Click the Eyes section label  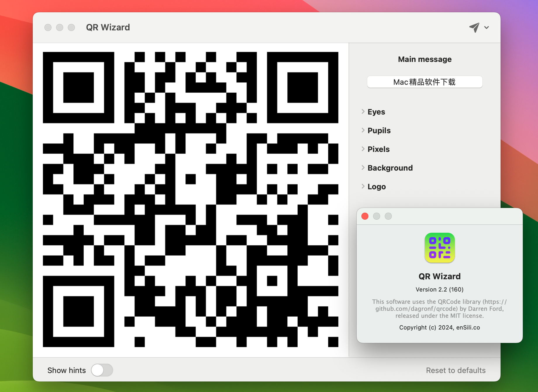coord(376,112)
